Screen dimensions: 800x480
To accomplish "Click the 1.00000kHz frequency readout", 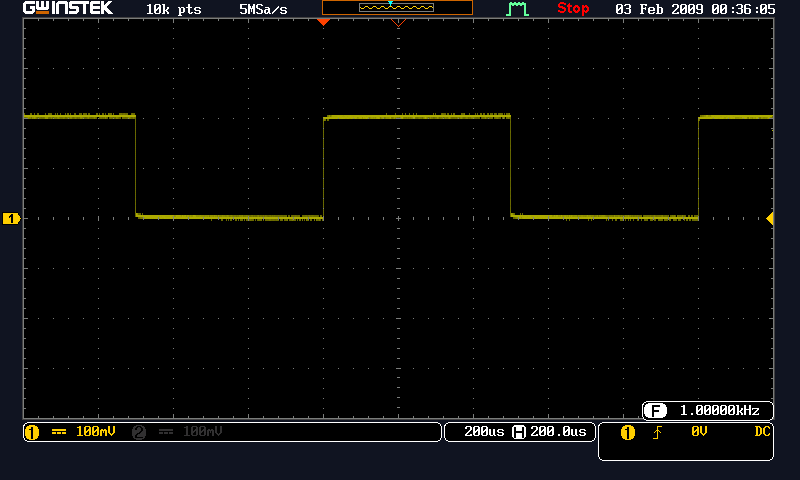I will 719,411.
